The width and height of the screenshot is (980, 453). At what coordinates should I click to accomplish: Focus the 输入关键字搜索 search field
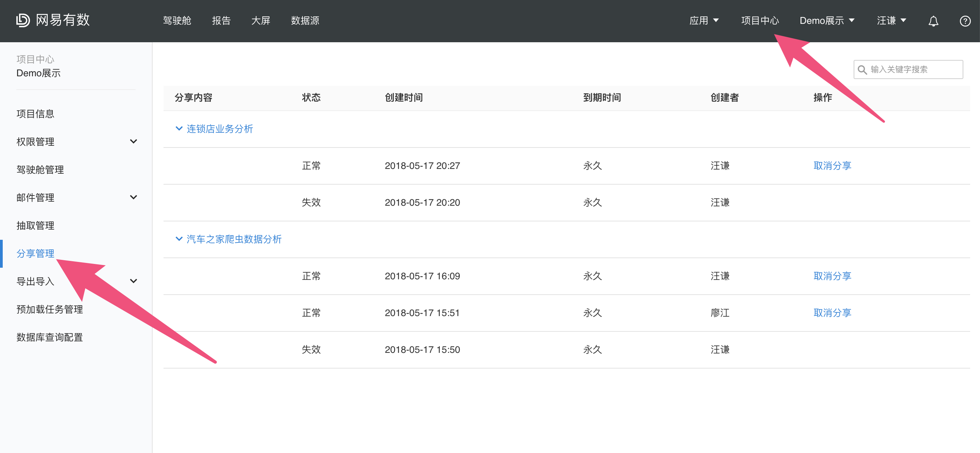908,69
